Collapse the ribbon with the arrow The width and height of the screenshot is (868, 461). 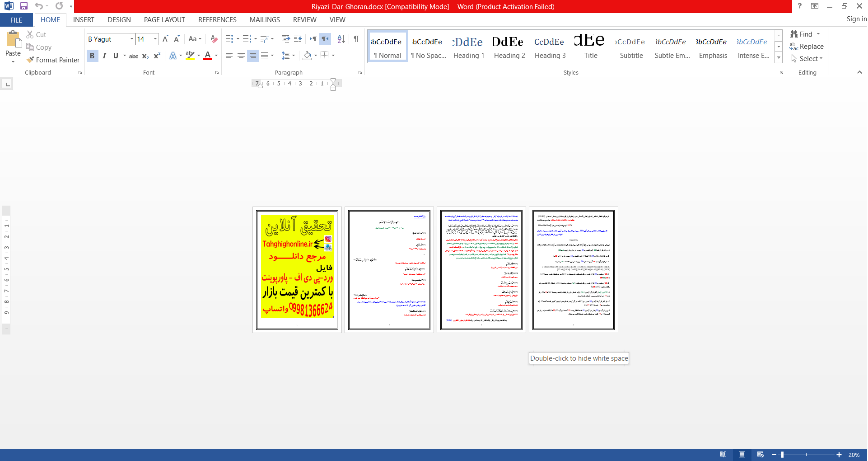(859, 72)
